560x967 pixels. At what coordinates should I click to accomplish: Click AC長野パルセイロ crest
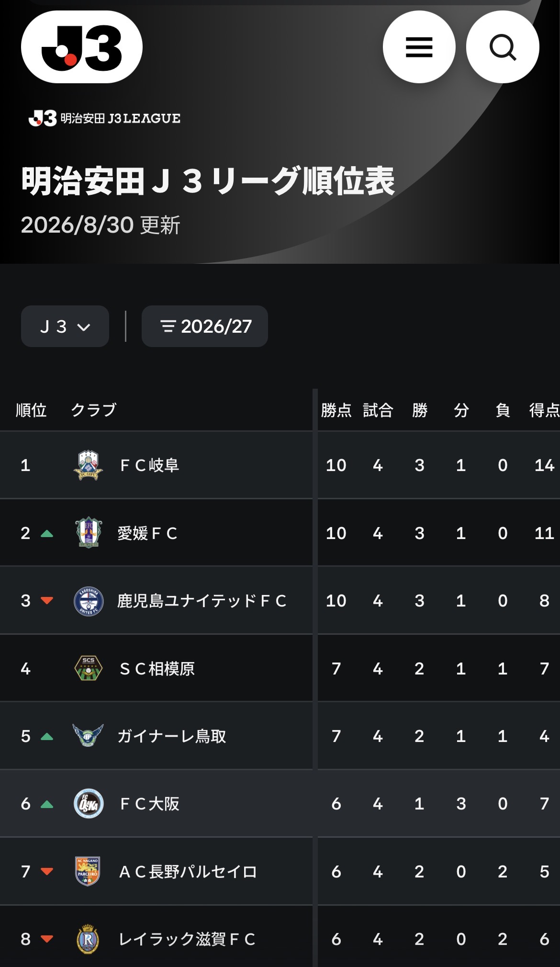88,871
